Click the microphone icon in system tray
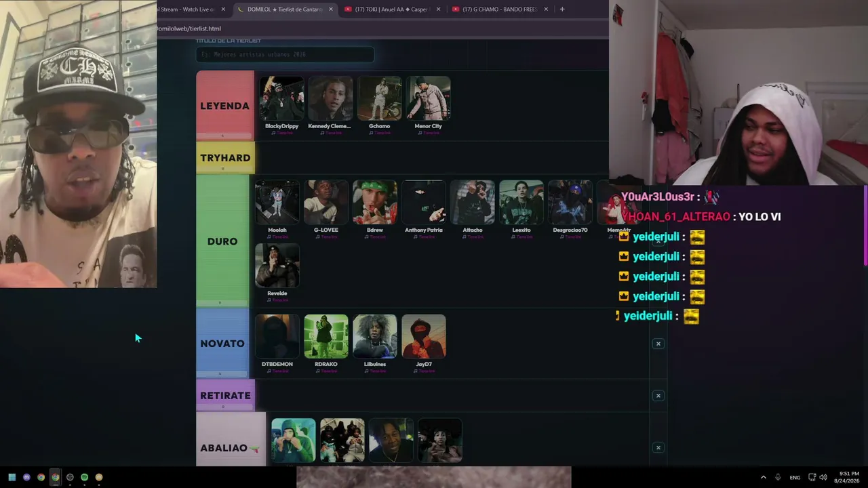868x488 pixels. [778, 477]
